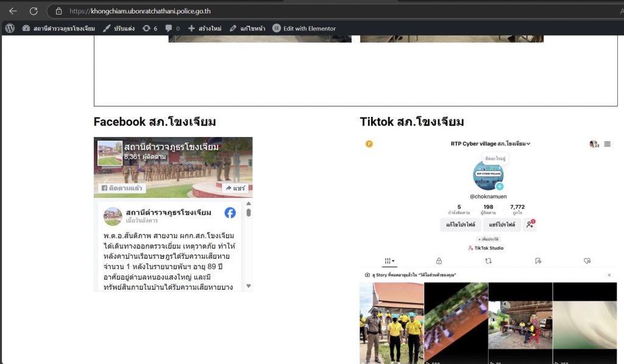The width and height of the screenshot is (624, 364).
Task: Dismiss the Story notice banner
Action: 609,275
